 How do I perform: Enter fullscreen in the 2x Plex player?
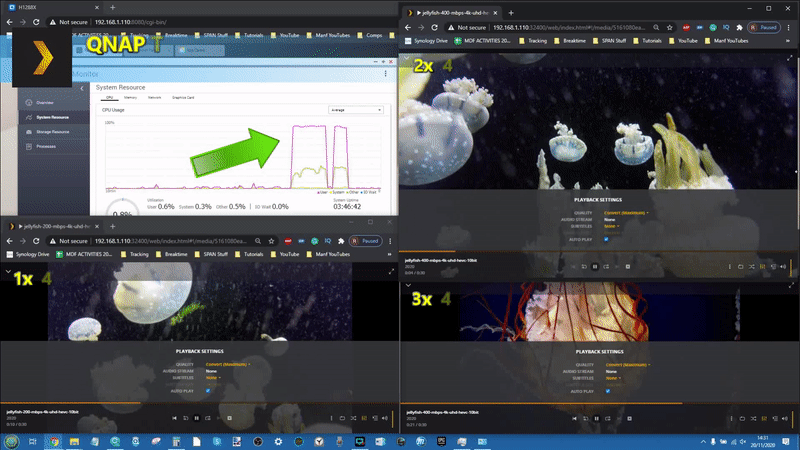tap(790, 58)
